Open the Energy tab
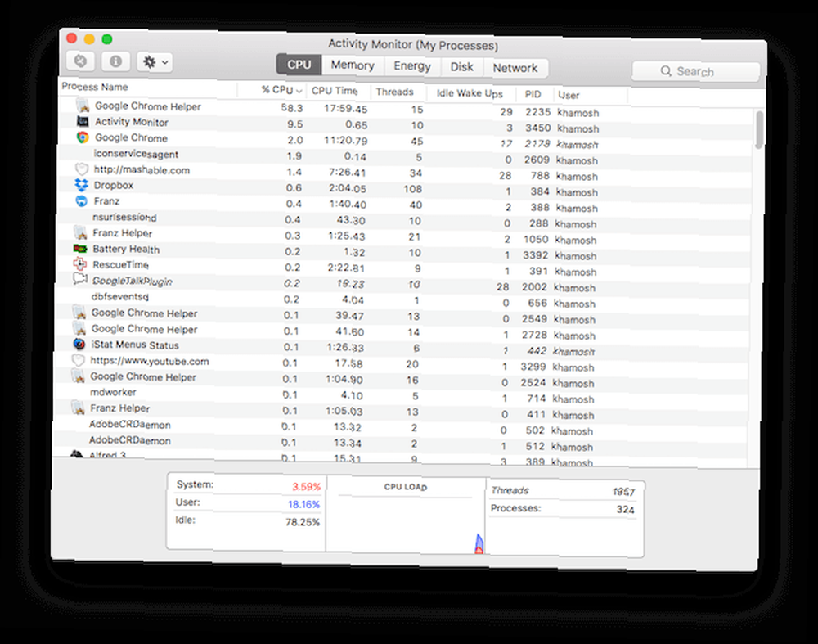The width and height of the screenshot is (818, 644). (x=412, y=66)
